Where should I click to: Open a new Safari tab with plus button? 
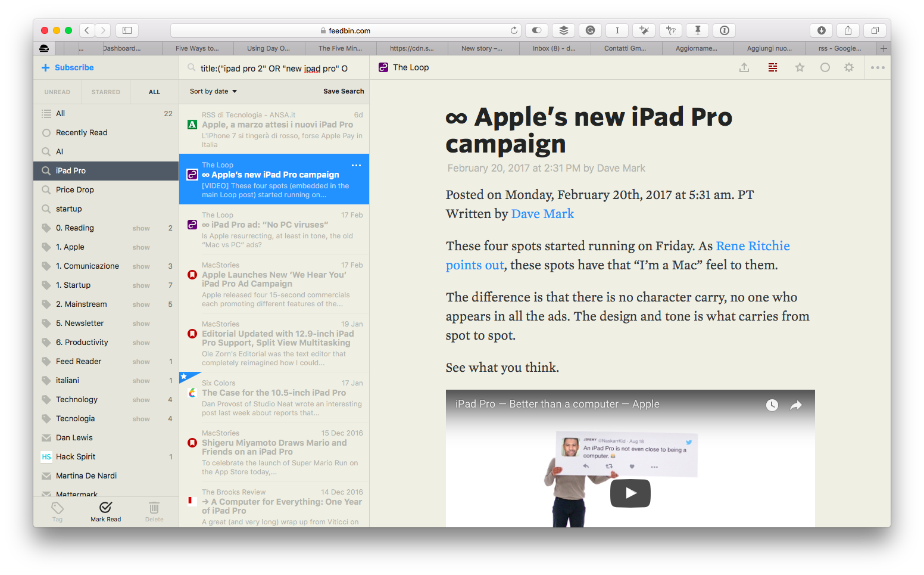point(884,48)
